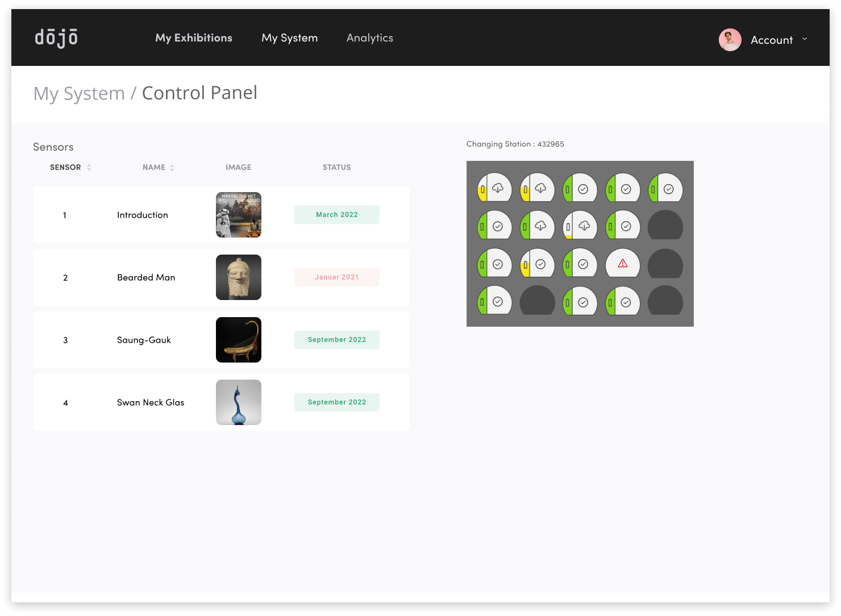Image resolution: width=841 pixels, height=616 pixels.
Task: Click the STATUS column header
Action: pyautogui.click(x=337, y=167)
